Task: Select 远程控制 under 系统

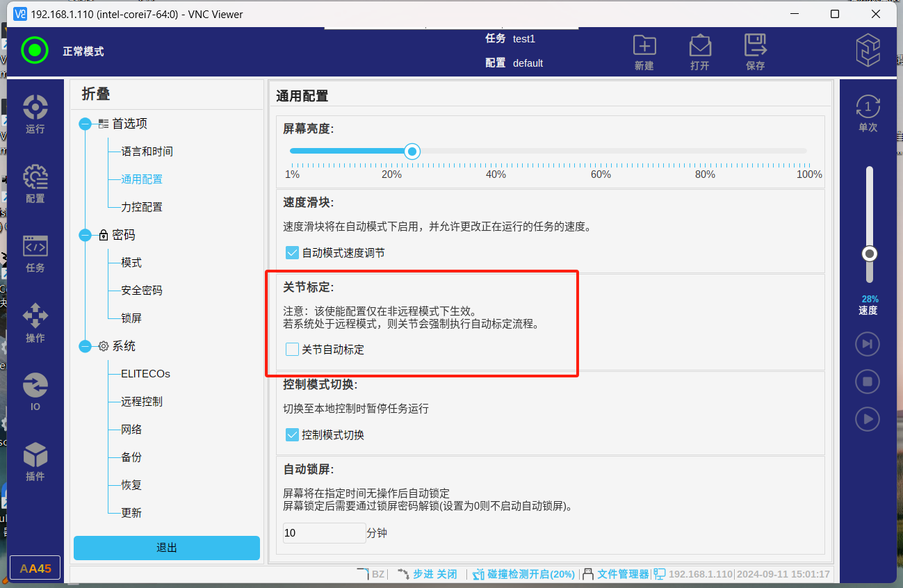Action: point(142,402)
